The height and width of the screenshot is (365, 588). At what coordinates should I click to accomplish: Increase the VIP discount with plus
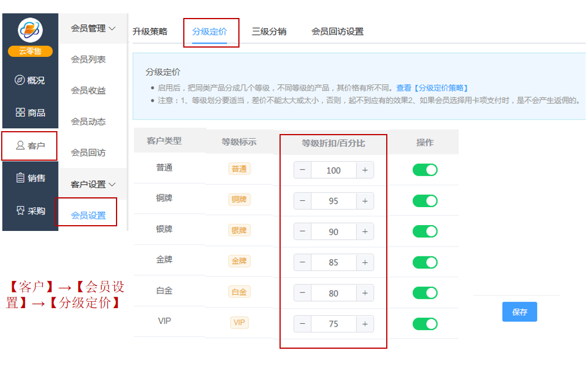[365, 324]
